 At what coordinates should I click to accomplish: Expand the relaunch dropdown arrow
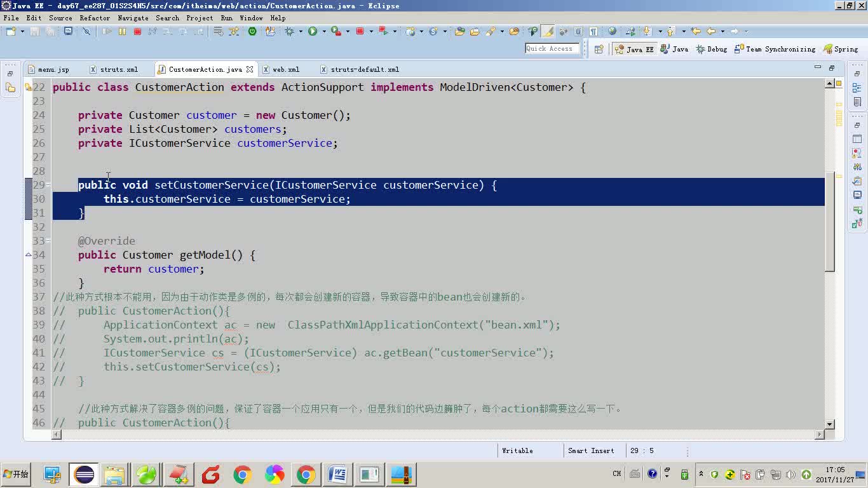point(395,31)
